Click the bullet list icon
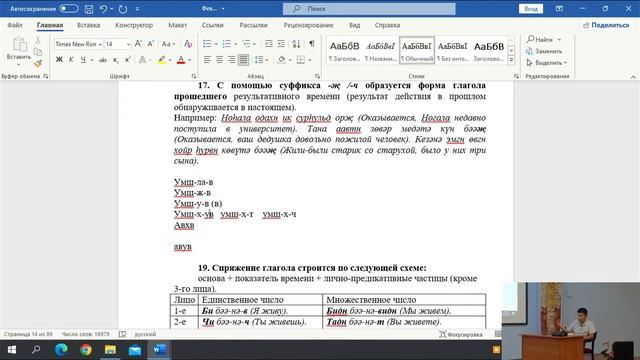The image size is (640, 360). (207, 44)
